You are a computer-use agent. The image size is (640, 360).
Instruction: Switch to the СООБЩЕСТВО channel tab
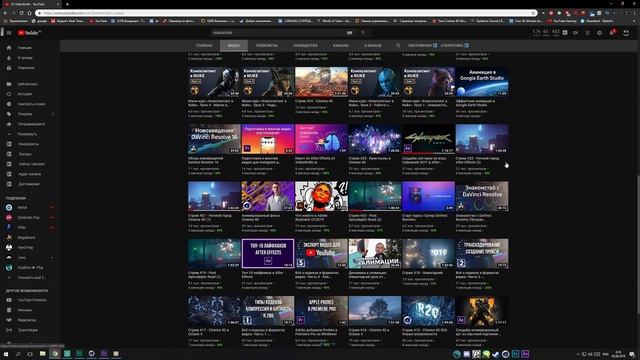305,46
